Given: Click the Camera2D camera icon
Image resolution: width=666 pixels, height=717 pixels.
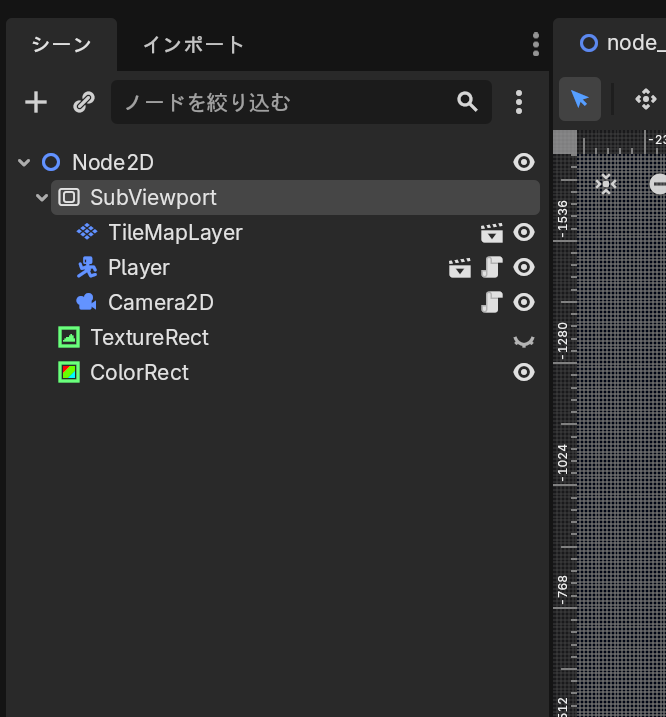Looking at the screenshot, I should [x=86, y=302].
